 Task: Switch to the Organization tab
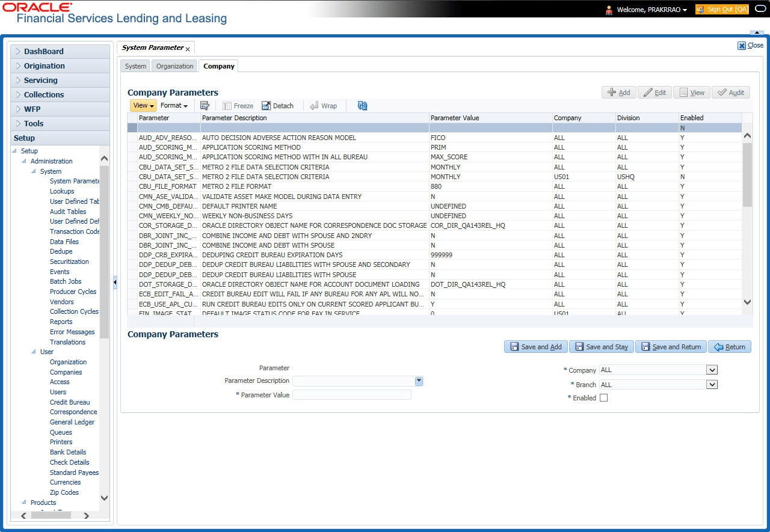[174, 66]
